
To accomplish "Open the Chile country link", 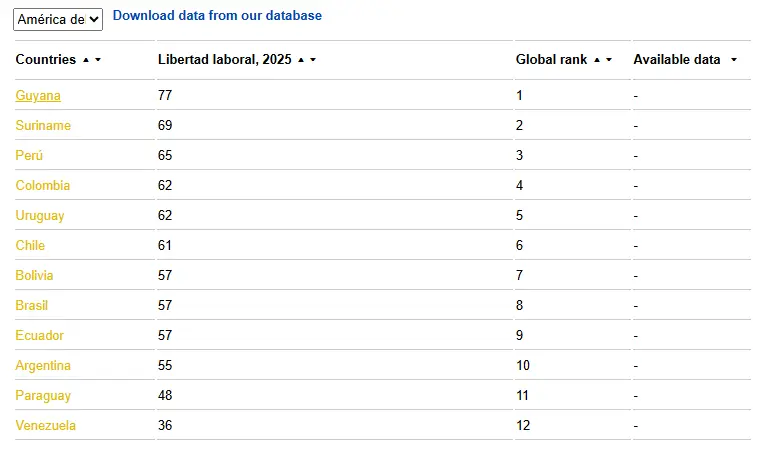I will click(30, 245).
